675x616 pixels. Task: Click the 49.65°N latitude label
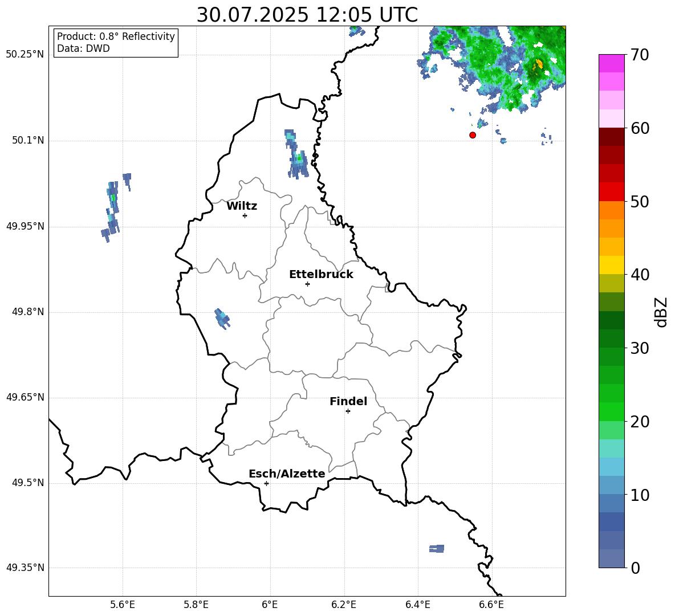(x=25, y=397)
